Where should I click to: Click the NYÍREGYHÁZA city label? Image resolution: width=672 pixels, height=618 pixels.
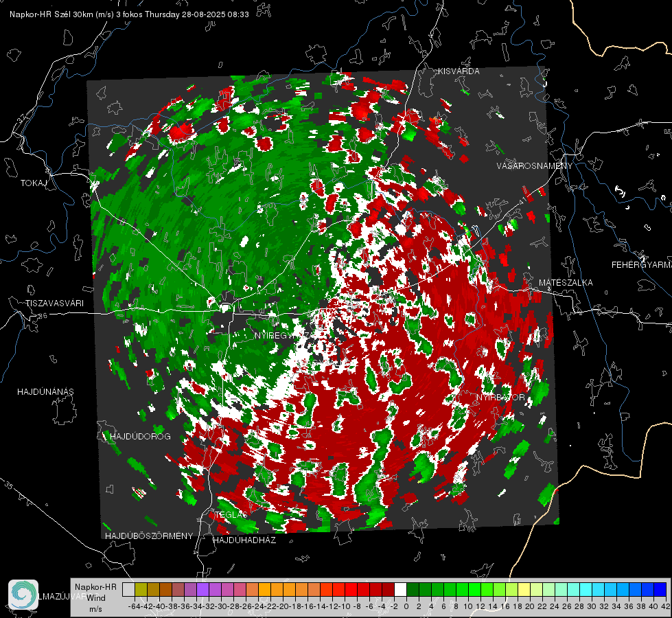(x=284, y=336)
